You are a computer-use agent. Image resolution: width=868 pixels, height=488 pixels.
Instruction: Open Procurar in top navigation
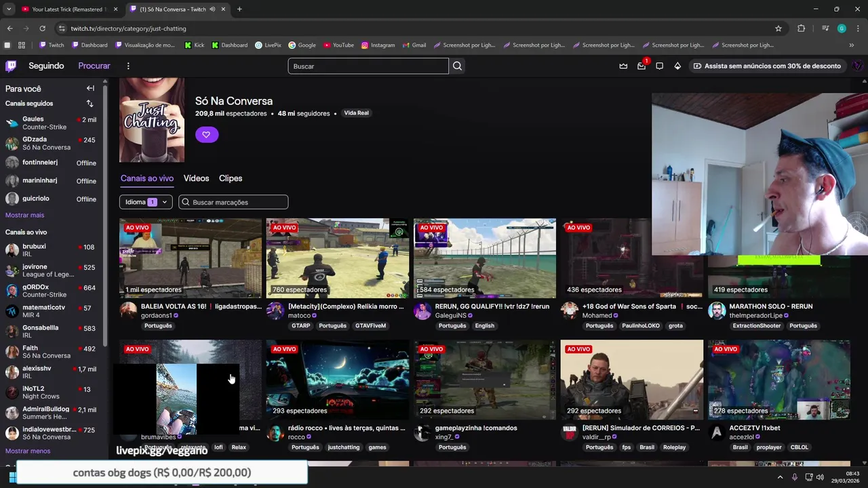click(94, 66)
